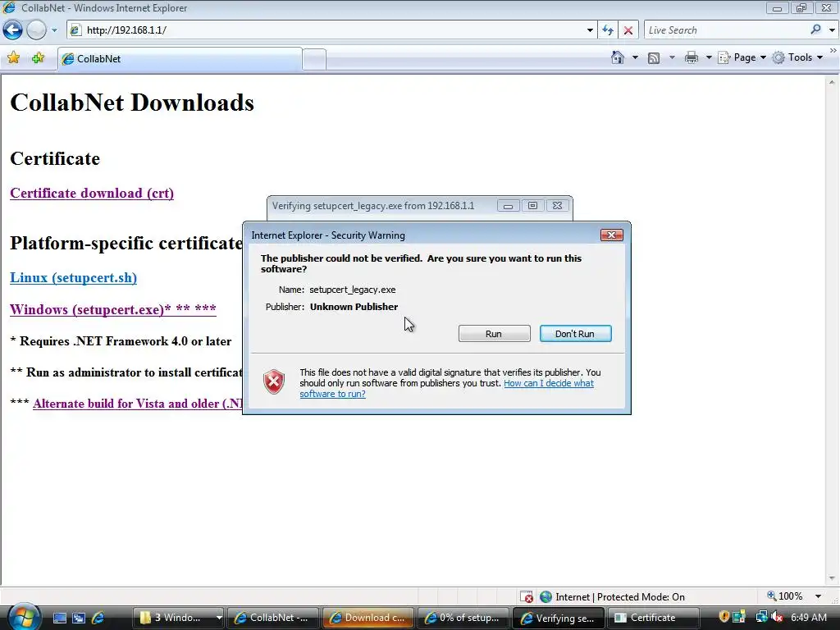Click the 6:49 AM system clock
Screen dimensions: 840x630
coord(808,617)
